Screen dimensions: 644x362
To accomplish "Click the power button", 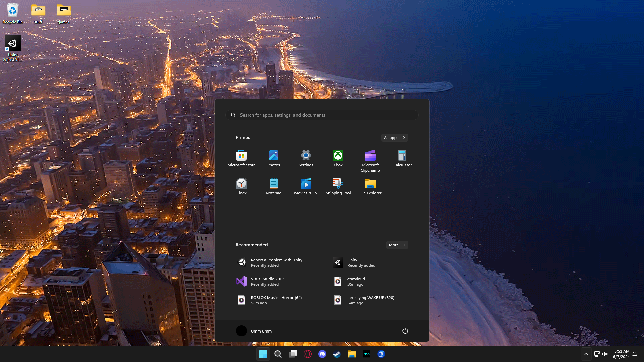I will click(405, 331).
